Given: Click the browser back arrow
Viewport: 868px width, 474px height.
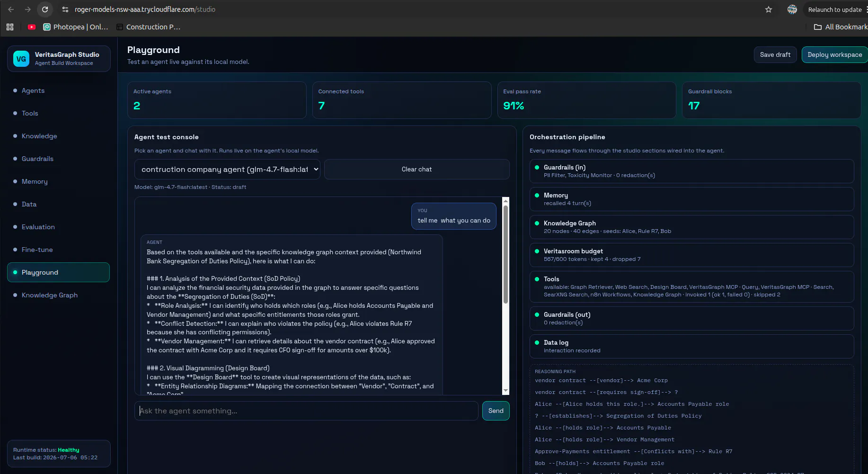Looking at the screenshot, I should click(x=11, y=9).
